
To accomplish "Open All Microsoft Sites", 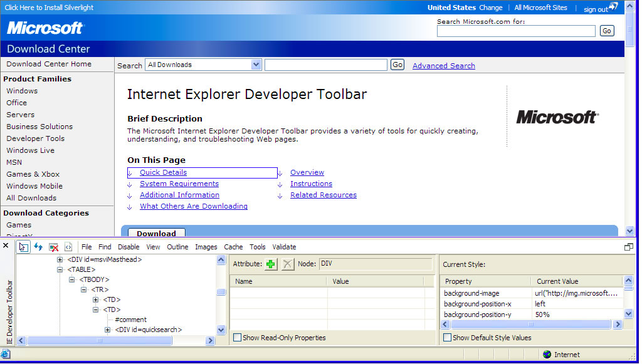I will point(540,8).
